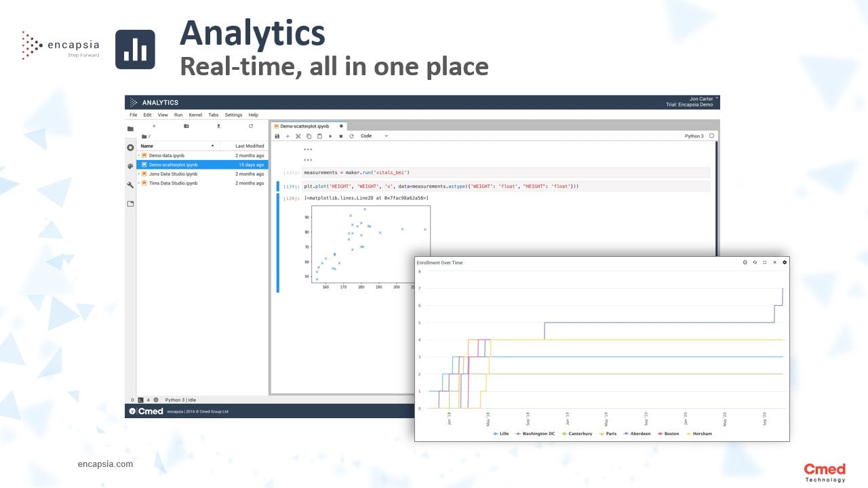Click the gear icon in the status bar

click(x=156, y=400)
